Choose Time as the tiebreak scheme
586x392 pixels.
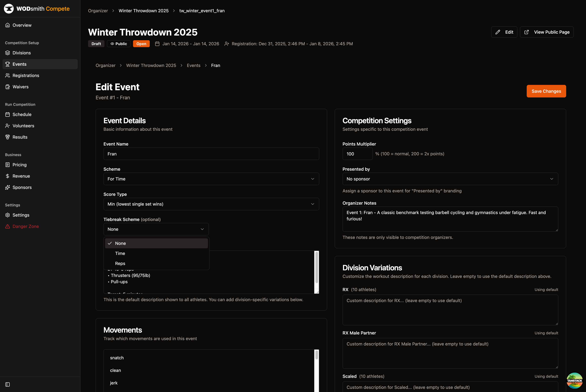pos(156,253)
